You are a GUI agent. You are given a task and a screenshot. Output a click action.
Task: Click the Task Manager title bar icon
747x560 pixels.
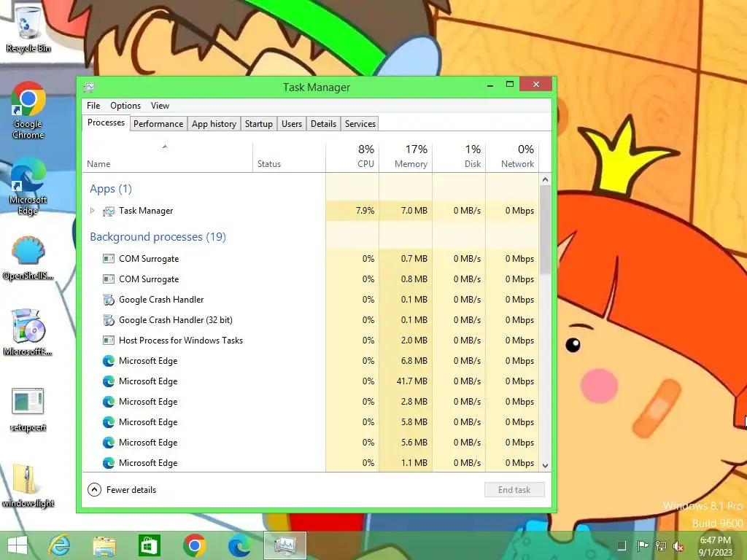click(x=89, y=87)
